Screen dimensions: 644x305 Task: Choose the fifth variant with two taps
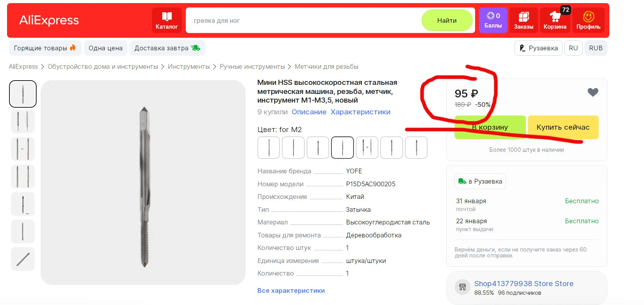tap(367, 148)
